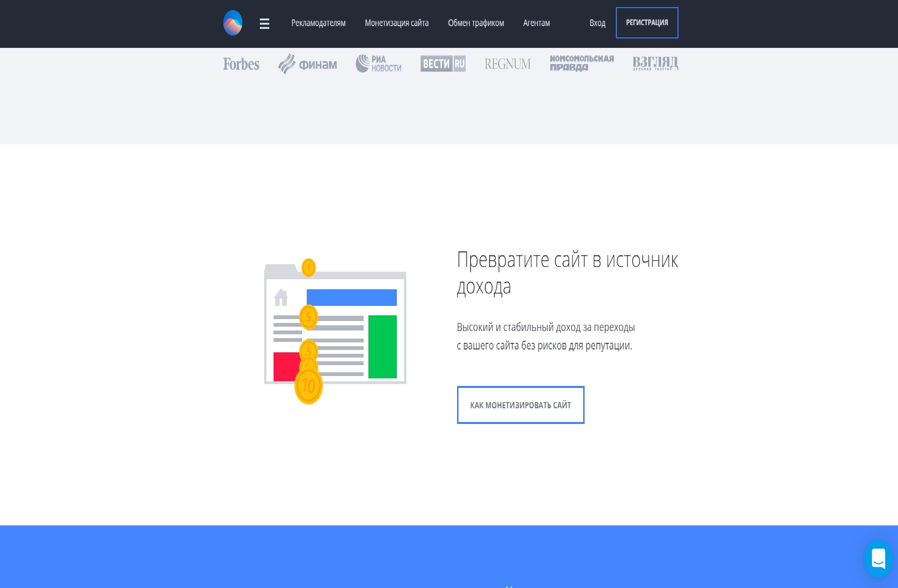Click the РИА Новости logo
Image resolution: width=898 pixels, height=588 pixels.
point(379,64)
